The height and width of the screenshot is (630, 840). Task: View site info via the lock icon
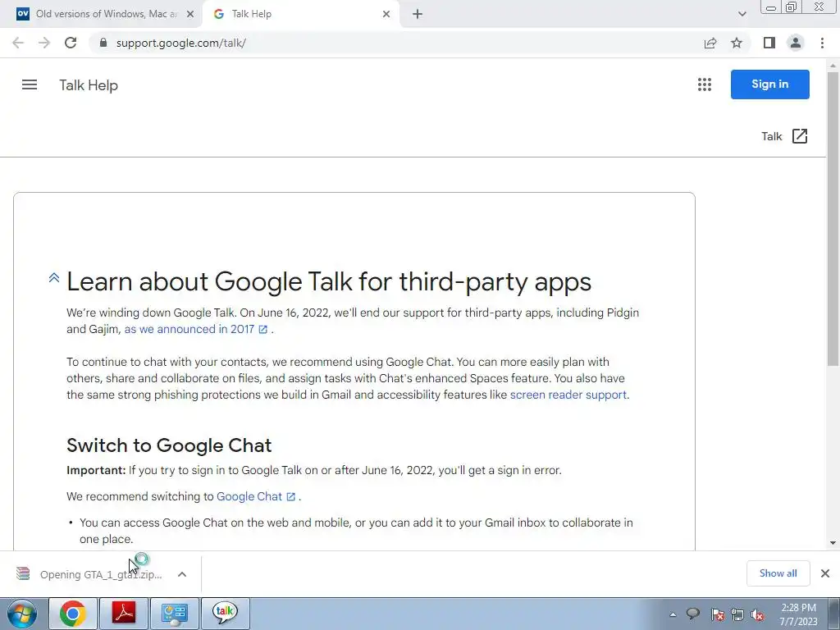point(103,43)
